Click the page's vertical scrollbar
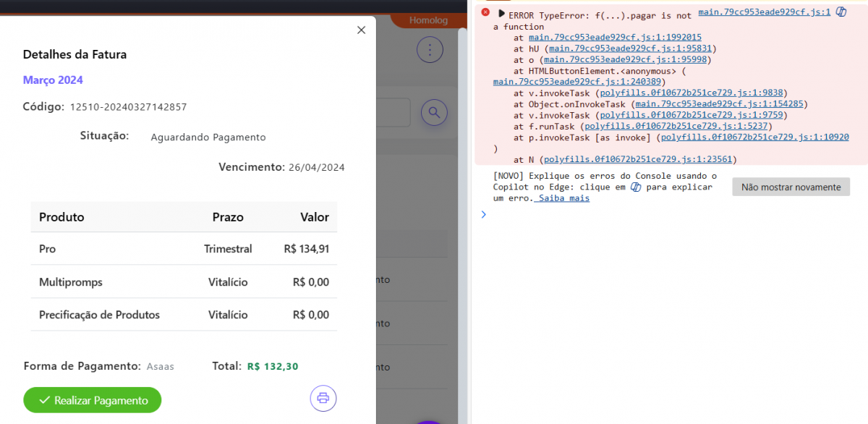The height and width of the screenshot is (424, 868). (463, 217)
